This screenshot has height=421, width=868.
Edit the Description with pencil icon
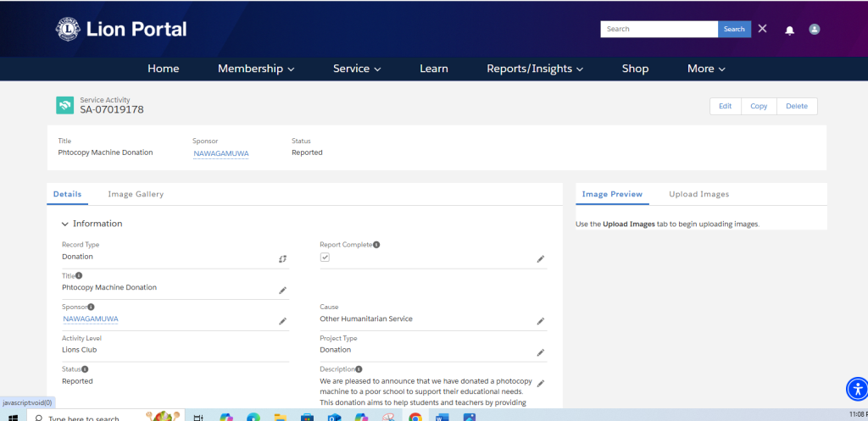coord(540,383)
